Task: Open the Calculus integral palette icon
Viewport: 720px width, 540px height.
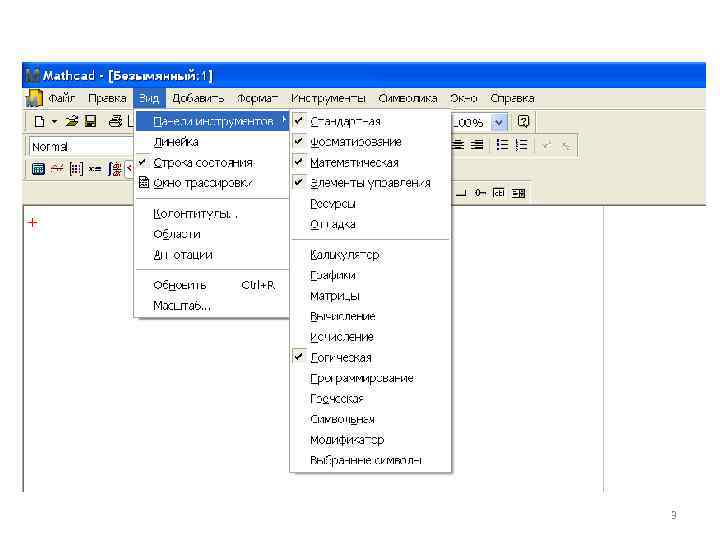Action: click(114, 169)
